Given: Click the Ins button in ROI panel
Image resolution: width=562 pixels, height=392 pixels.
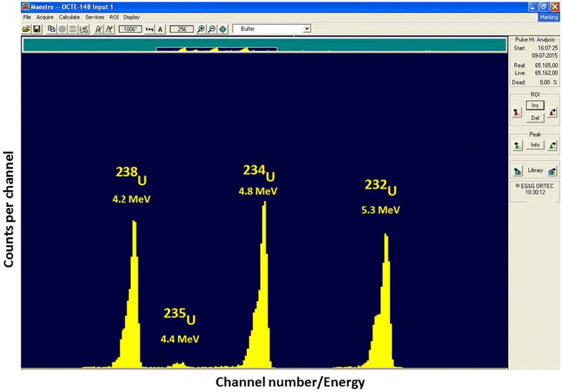Looking at the screenshot, I should click(534, 105).
